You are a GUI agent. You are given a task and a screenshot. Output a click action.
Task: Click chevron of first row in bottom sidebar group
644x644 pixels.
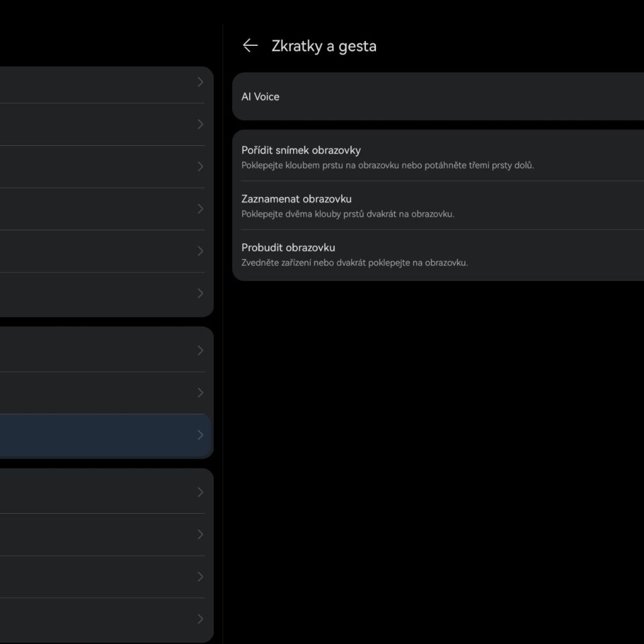coord(201,492)
